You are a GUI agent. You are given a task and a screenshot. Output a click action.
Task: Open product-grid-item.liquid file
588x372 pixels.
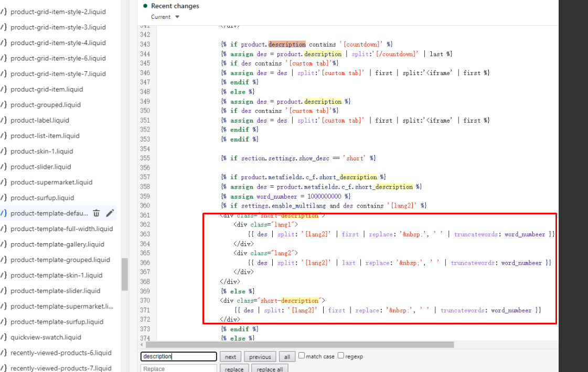coord(47,89)
